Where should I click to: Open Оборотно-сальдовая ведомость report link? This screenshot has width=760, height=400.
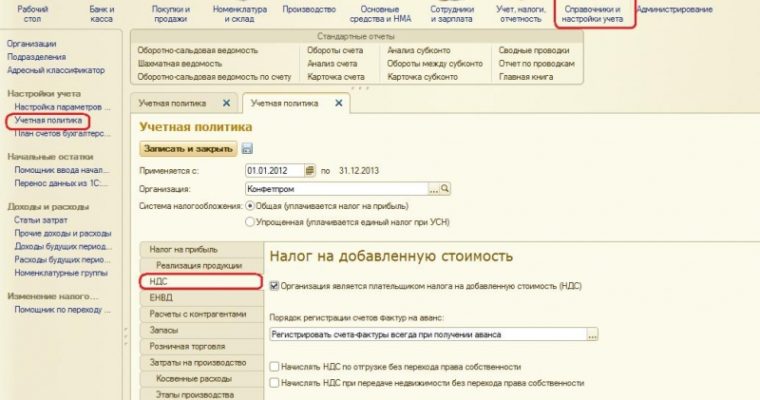197,50
